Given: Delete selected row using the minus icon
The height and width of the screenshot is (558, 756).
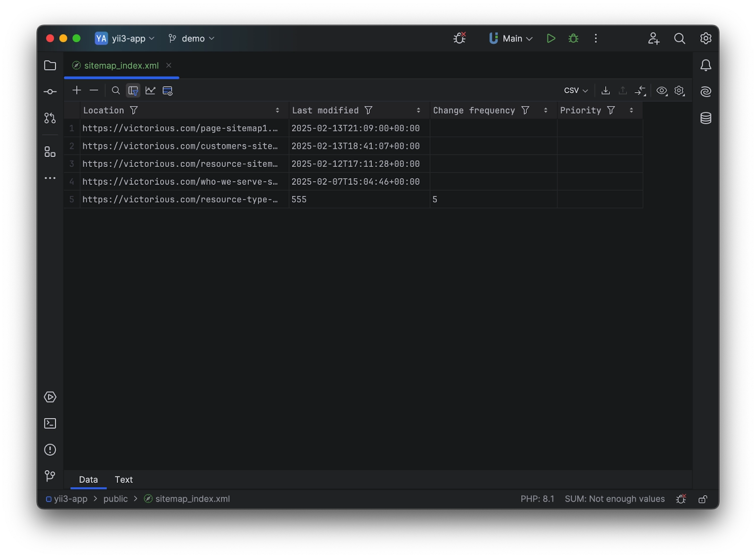Looking at the screenshot, I should point(94,90).
